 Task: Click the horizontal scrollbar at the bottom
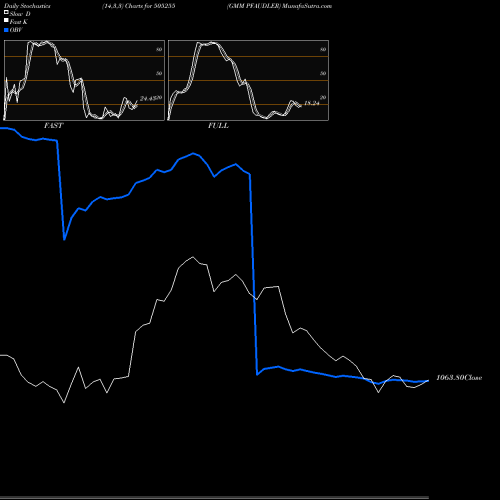coord(214,498)
